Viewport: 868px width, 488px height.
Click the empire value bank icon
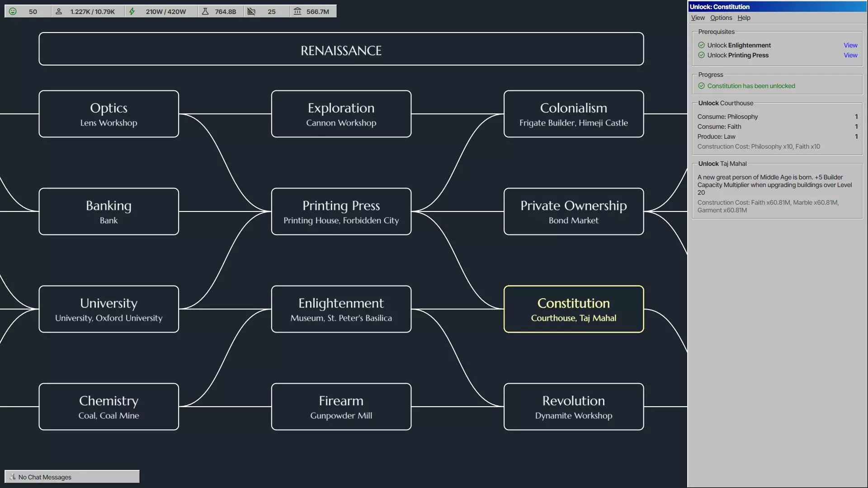[297, 11]
